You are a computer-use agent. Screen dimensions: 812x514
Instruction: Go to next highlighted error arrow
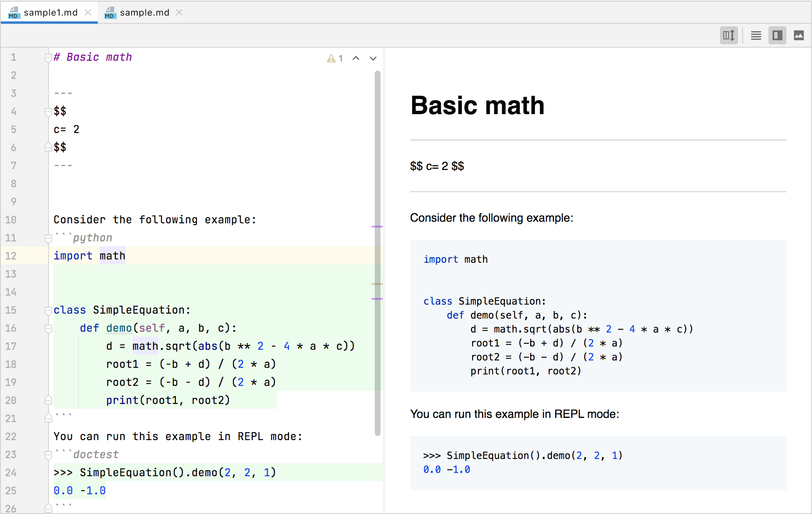coord(373,59)
